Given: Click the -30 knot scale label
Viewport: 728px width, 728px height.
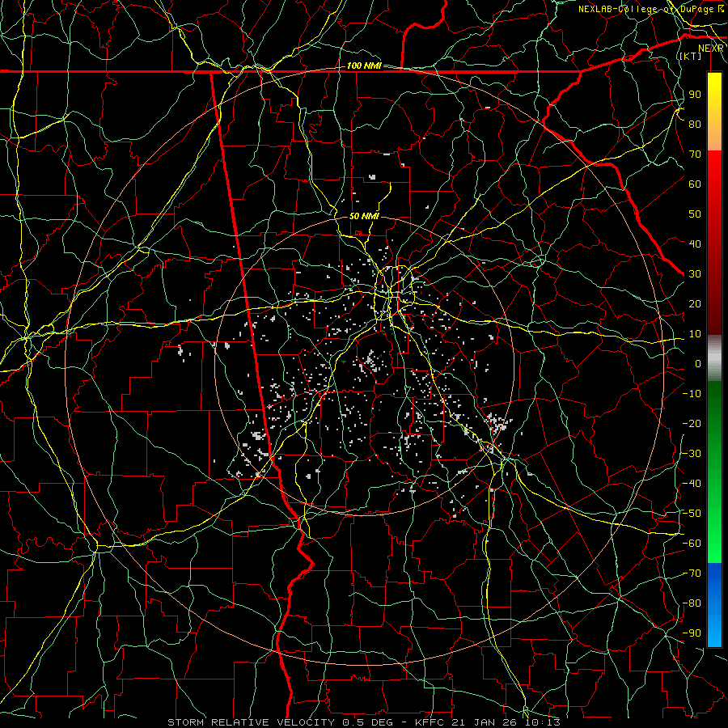Looking at the screenshot, I should click(692, 454).
